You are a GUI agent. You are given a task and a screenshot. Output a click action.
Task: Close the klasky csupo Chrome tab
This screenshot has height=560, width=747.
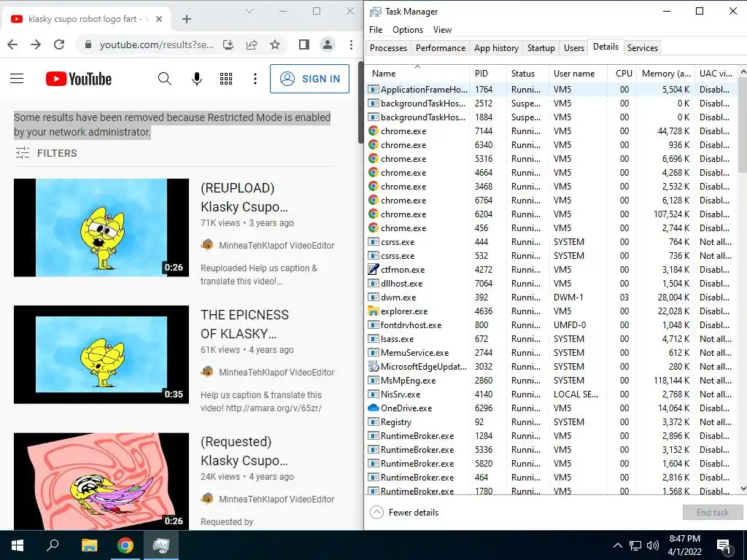(x=159, y=19)
